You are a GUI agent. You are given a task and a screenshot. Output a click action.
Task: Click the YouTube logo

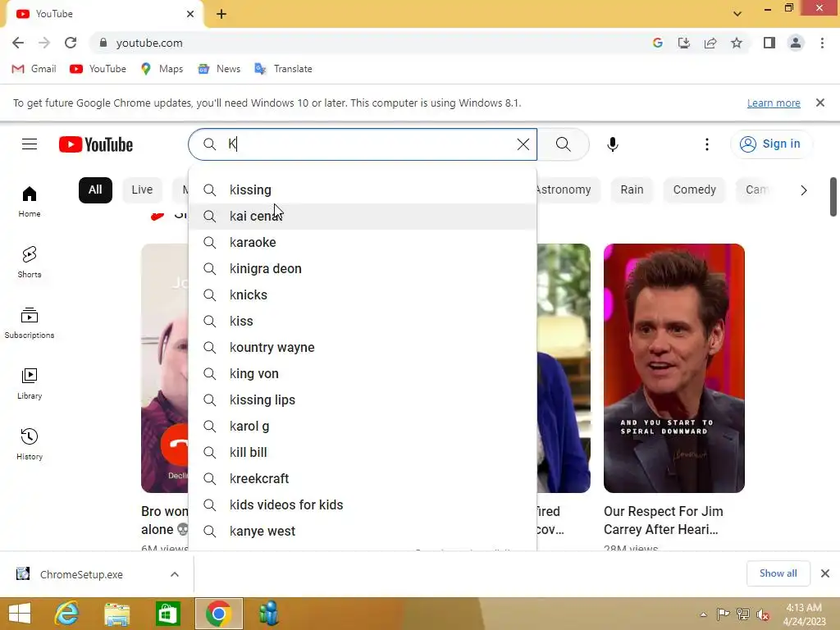[96, 144]
